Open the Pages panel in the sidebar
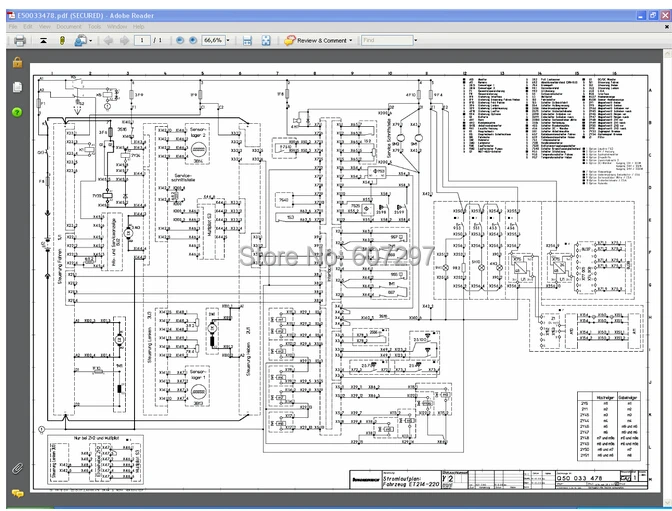Viewport: 672px width, 511px height. coord(17,87)
